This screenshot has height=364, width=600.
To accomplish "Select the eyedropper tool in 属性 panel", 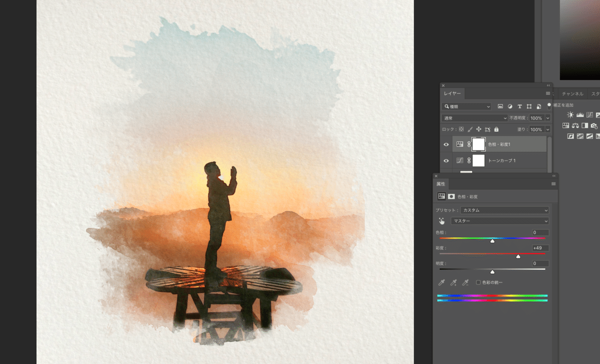I will point(441,282).
